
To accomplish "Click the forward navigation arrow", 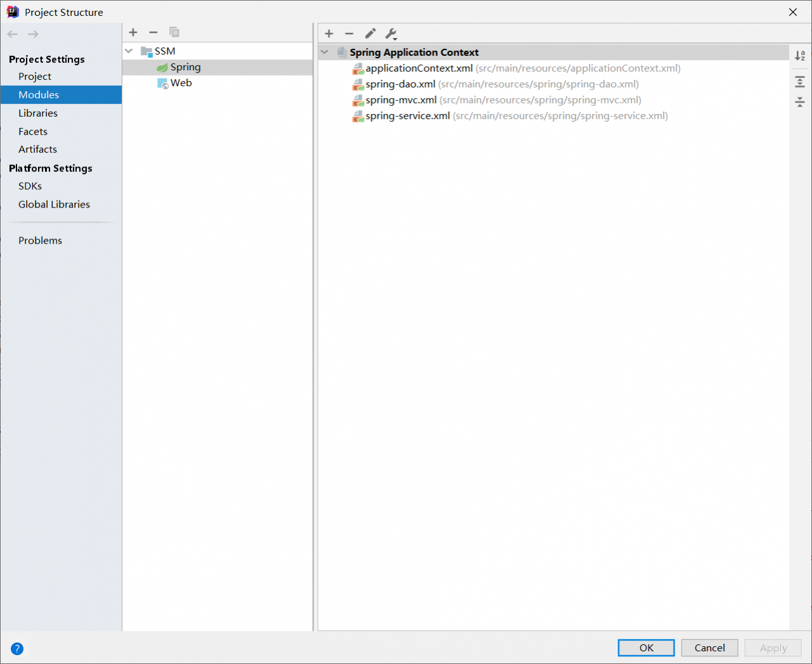I will click(33, 34).
